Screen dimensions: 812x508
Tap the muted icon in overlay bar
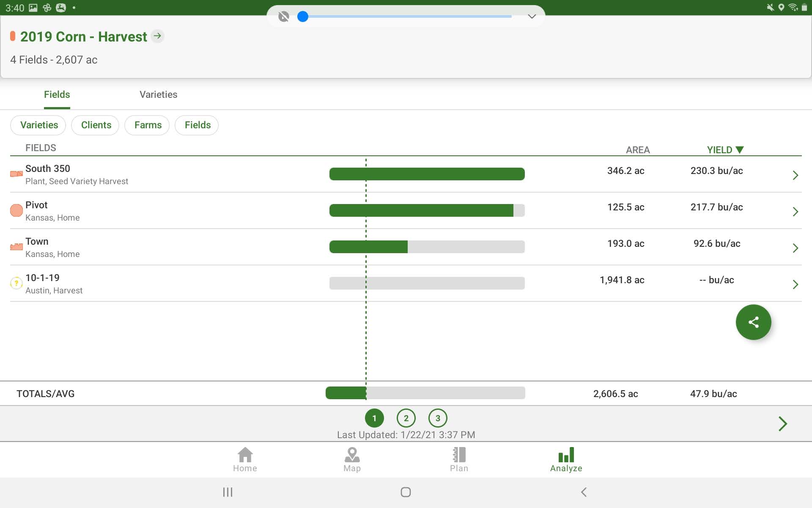click(x=284, y=17)
